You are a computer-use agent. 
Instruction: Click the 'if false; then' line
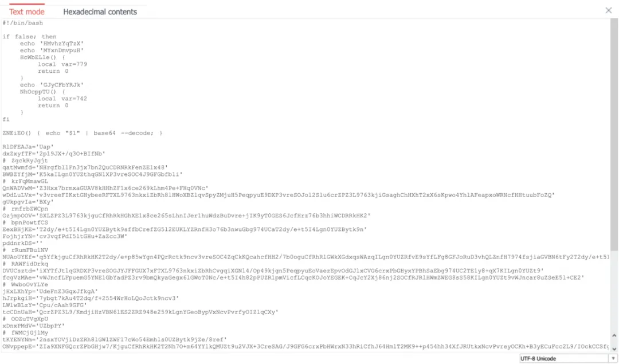click(x=29, y=37)
